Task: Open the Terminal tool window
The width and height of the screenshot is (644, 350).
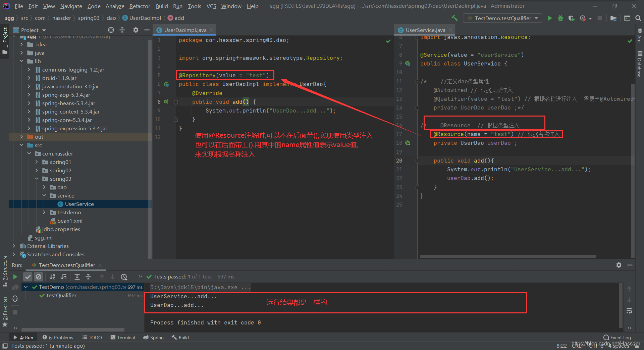Action: pos(123,338)
